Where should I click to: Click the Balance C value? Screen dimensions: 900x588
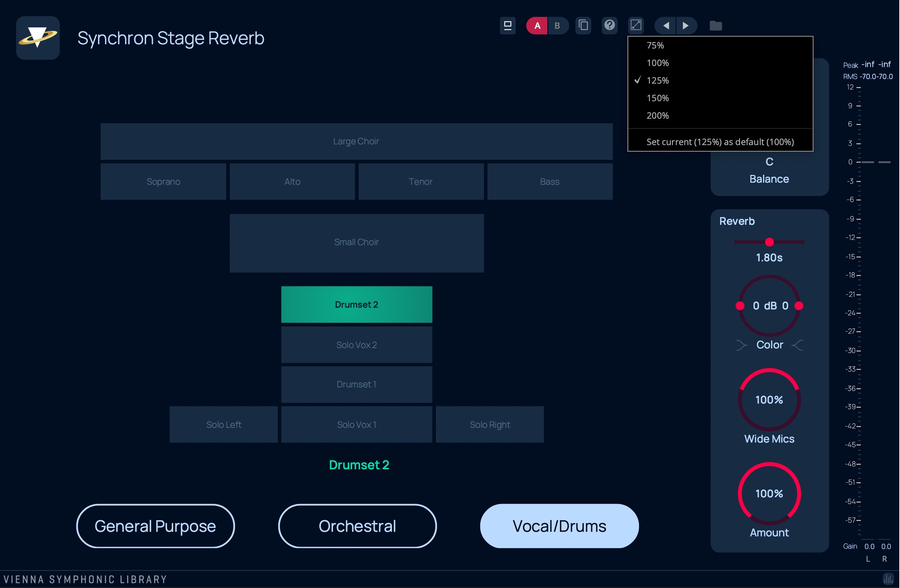click(769, 162)
